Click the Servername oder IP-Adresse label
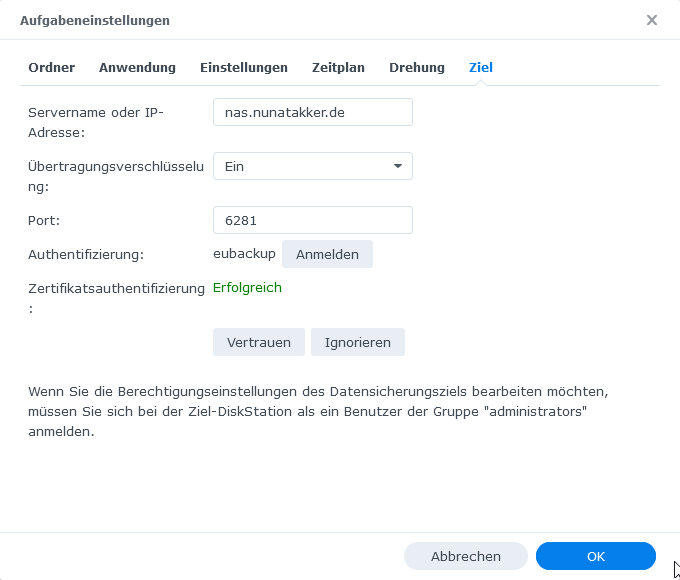The image size is (680, 580). coord(96,121)
